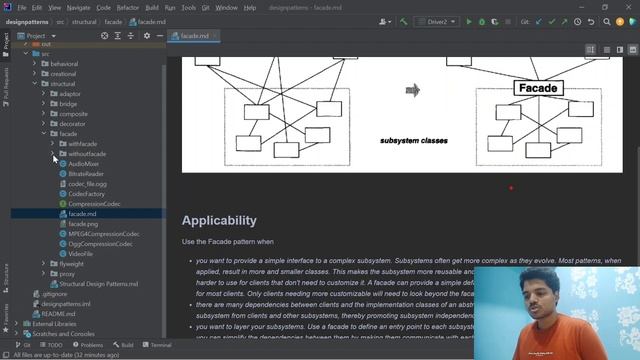640x360 pixels.
Task: Open Search Everywhere magnifier
Action: (607, 22)
